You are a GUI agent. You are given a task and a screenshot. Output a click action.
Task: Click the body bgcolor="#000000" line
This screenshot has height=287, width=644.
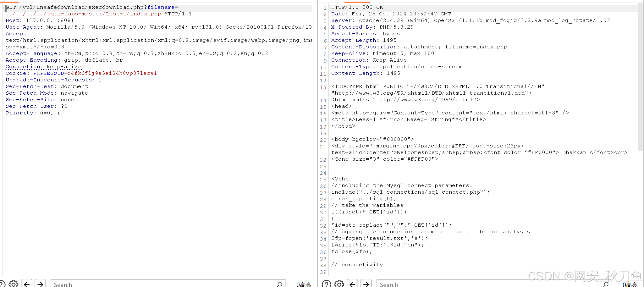(373, 139)
